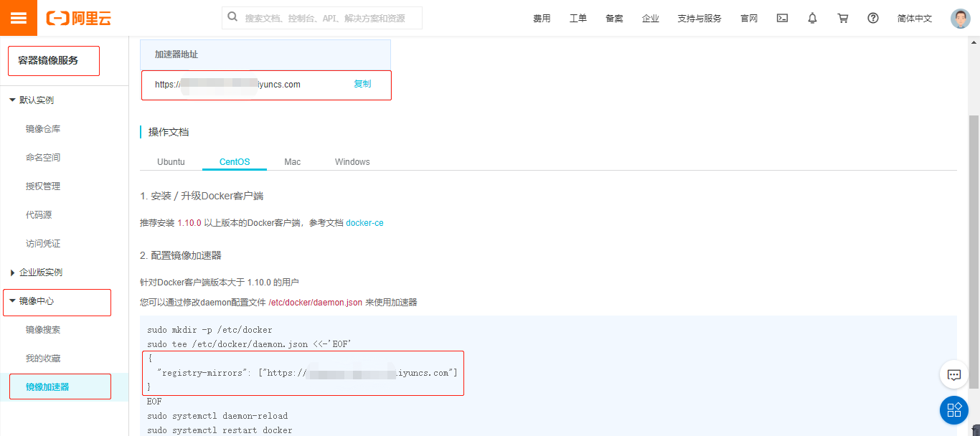Open 工单 in top navigation
The image size is (980, 436).
click(578, 19)
